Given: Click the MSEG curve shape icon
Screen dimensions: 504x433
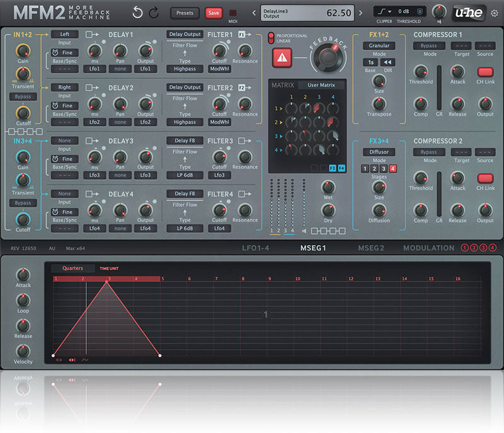Looking at the screenshot, I should coord(85,360).
